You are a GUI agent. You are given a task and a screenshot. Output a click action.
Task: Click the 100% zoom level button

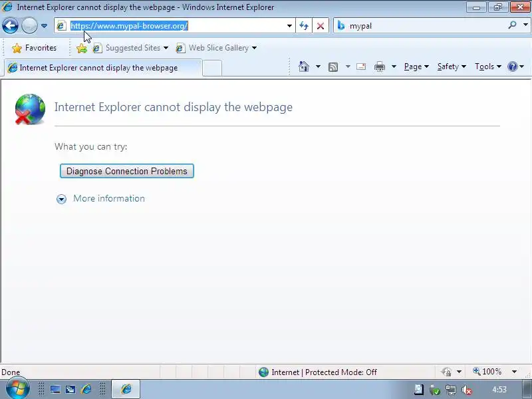click(x=487, y=372)
